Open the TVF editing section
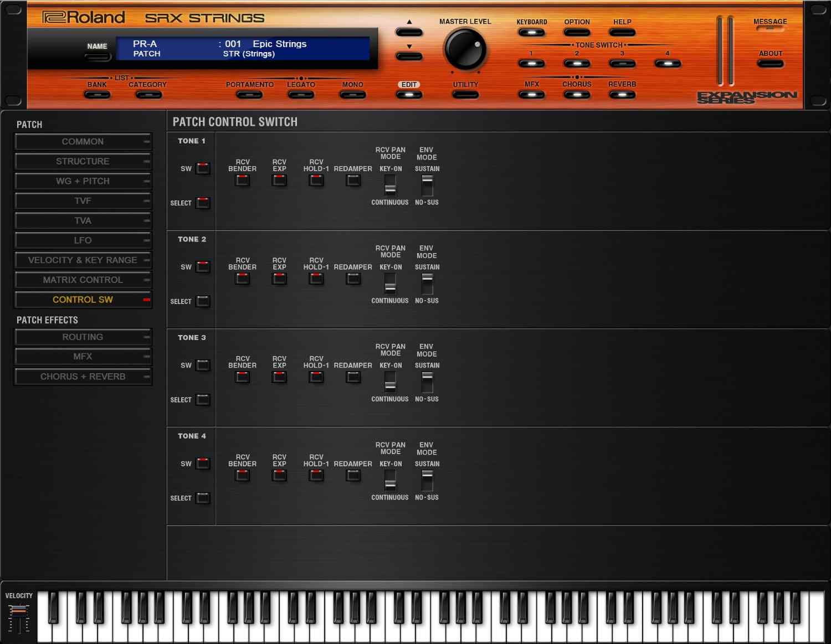 tap(83, 200)
